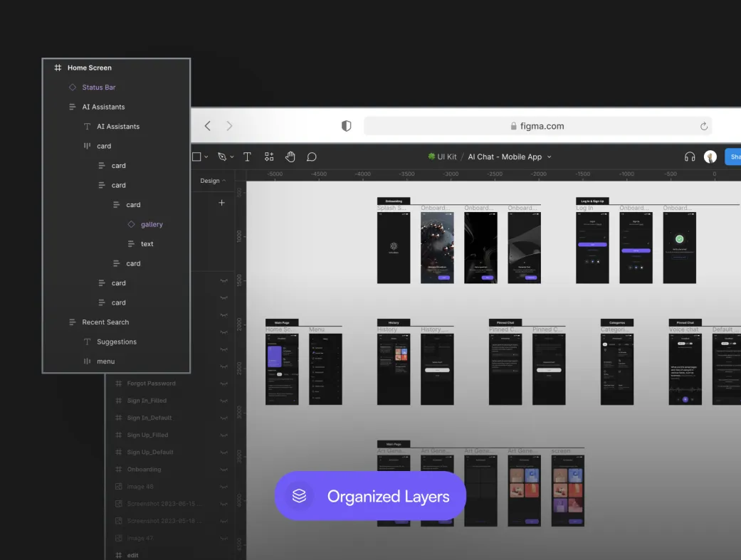This screenshot has width=741, height=560.
Task: Select the Pen tool
Action: pyautogui.click(x=222, y=157)
